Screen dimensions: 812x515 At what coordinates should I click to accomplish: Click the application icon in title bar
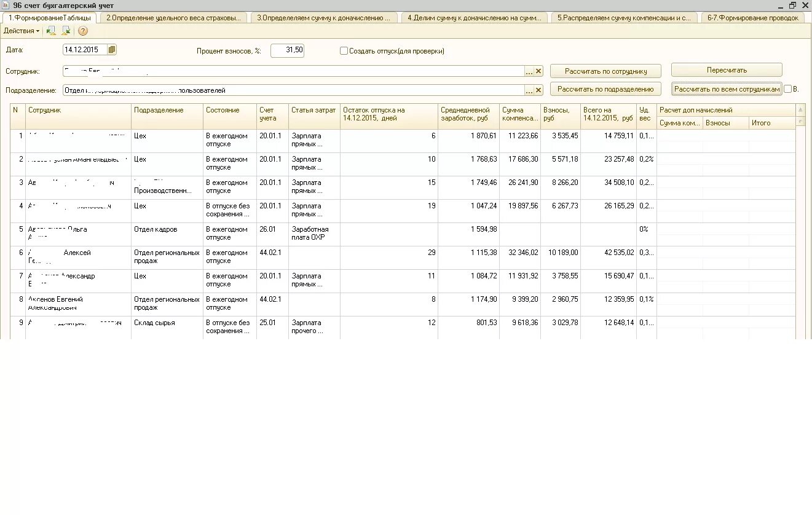[6, 5]
